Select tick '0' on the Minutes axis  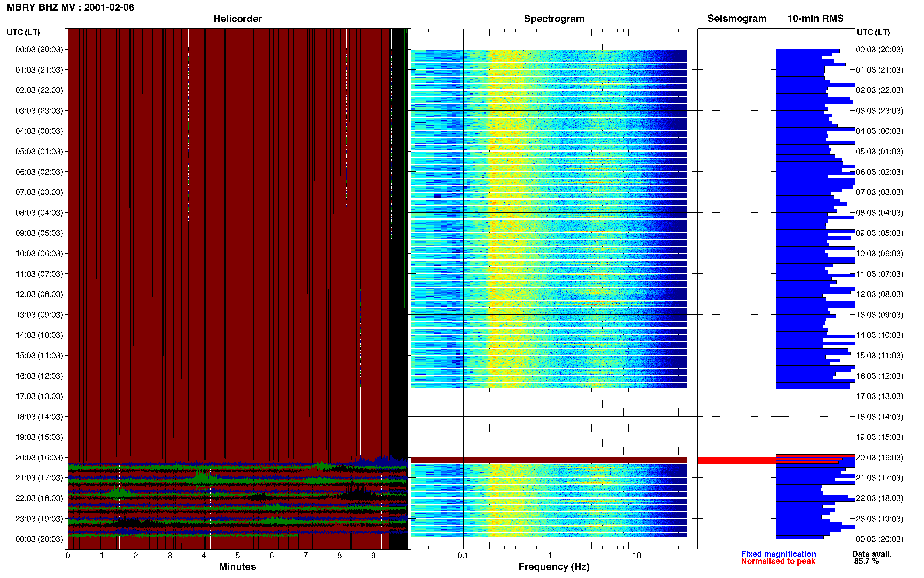(68, 556)
